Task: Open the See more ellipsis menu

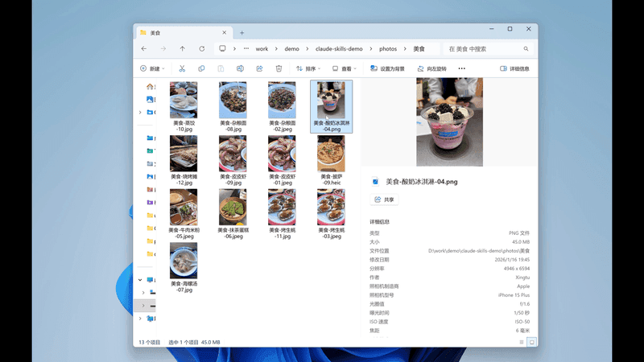Action: (462, 69)
